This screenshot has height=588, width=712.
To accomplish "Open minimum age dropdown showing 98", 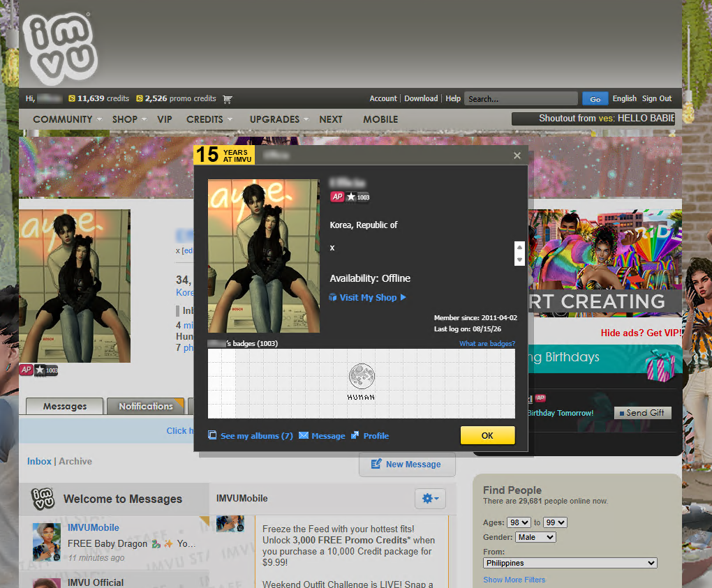I will (x=519, y=522).
